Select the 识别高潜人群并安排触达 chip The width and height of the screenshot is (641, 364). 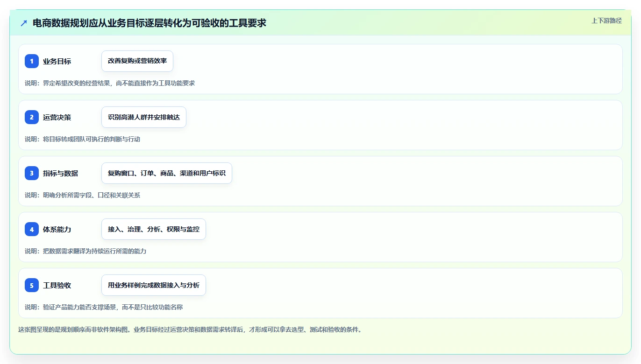point(144,117)
